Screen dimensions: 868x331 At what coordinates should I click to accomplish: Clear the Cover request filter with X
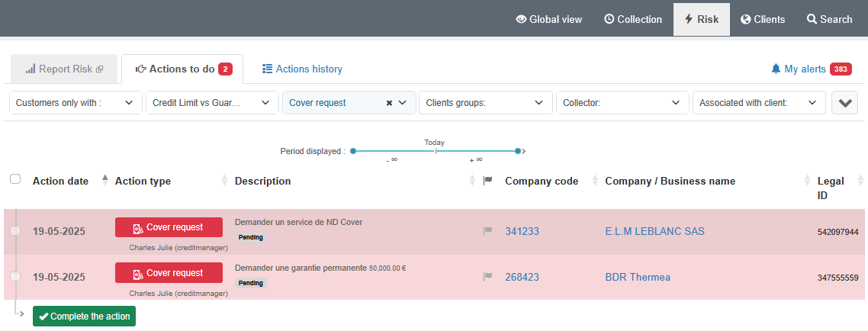click(x=389, y=103)
